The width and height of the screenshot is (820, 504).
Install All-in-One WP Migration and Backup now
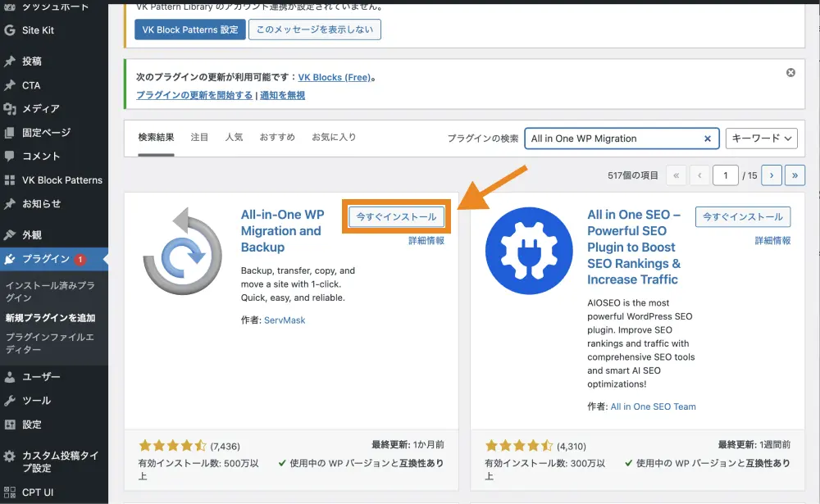396,216
